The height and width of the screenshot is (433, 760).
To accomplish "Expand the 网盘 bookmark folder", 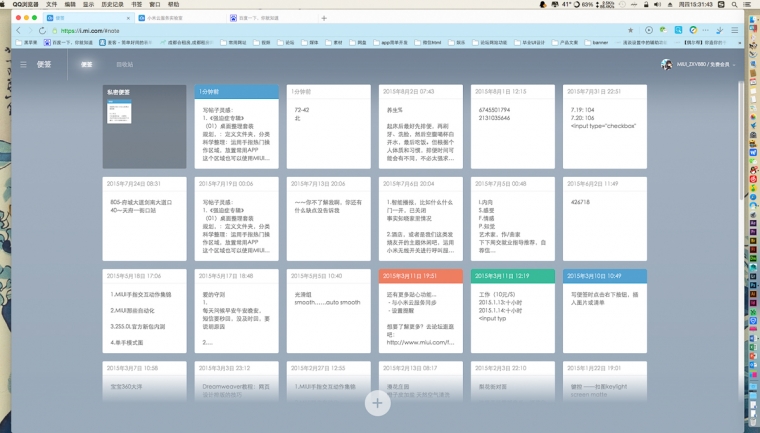I will point(358,42).
